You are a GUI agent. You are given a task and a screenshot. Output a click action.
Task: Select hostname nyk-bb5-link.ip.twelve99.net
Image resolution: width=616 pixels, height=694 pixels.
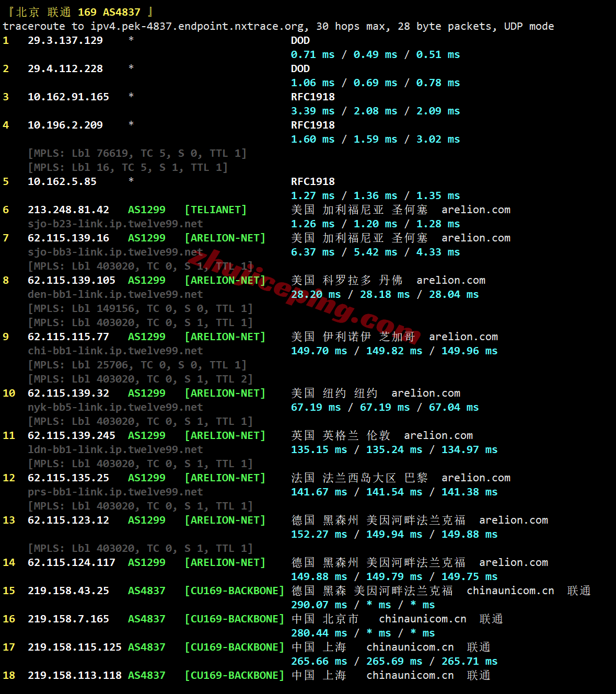[115, 407]
